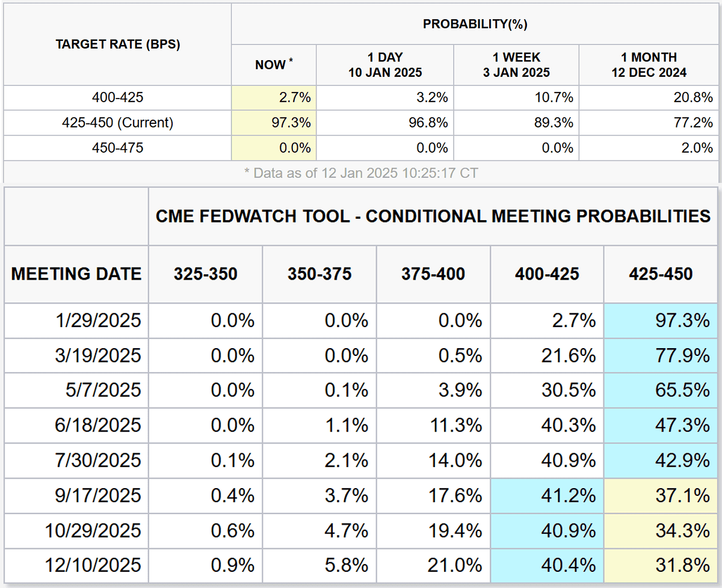The image size is (722, 588).
Task: Select the 31.8% cell in yellow
Action: click(685, 565)
